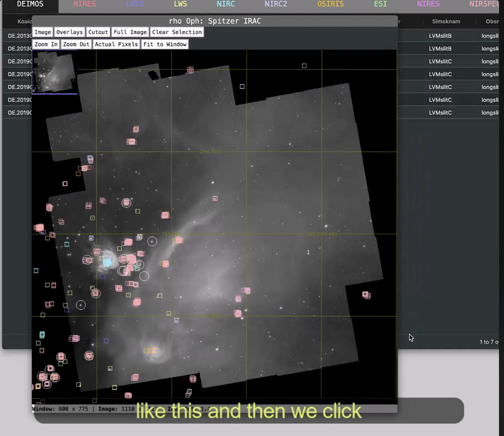Open the Overlays menu
Screen dimensions: 504x436
[x=69, y=32]
